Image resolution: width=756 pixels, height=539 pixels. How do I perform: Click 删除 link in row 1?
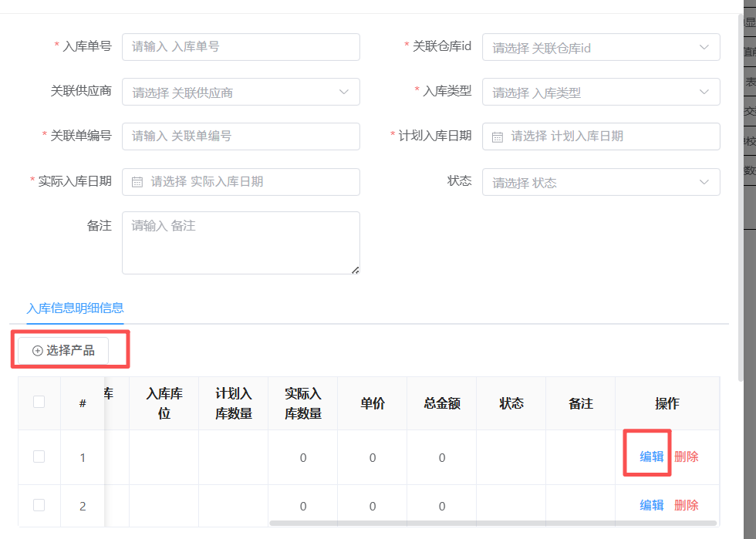[x=686, y=456]
